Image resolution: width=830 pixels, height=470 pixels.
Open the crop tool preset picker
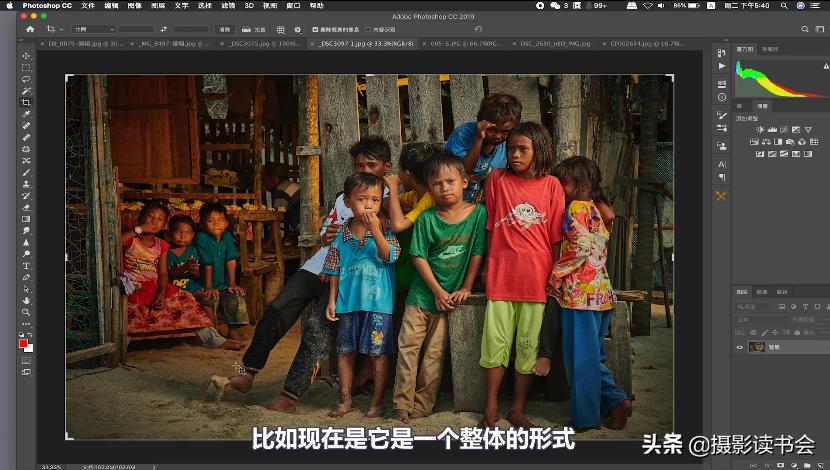(x=54, y=29)
